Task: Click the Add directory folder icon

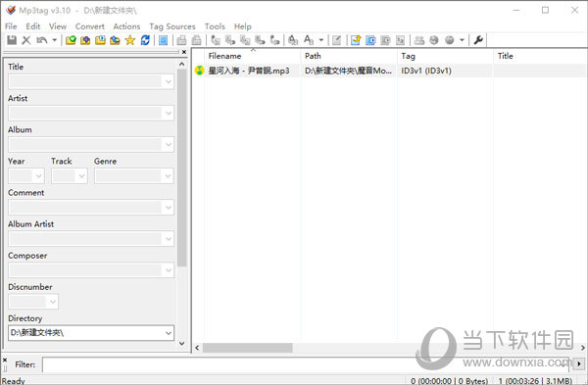Action: coord(85,40)
